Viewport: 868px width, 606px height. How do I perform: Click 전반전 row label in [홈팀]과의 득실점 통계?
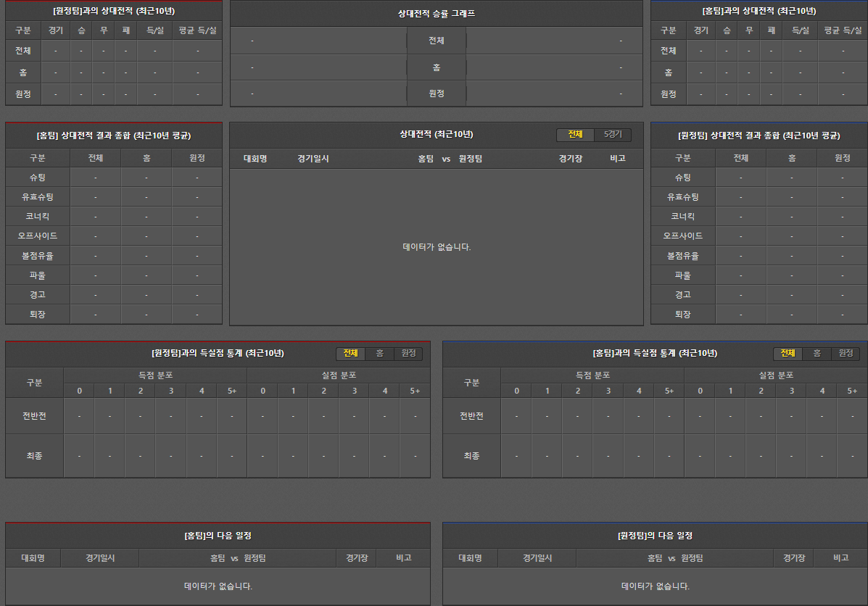tap(471, 416)
